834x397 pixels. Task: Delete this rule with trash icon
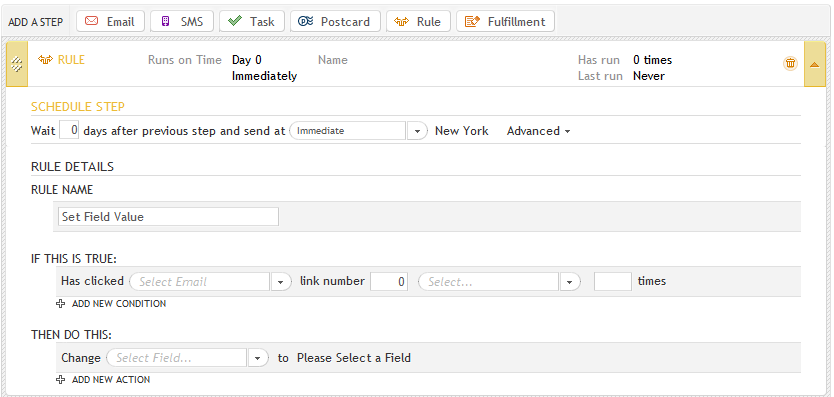coord(790,63)
